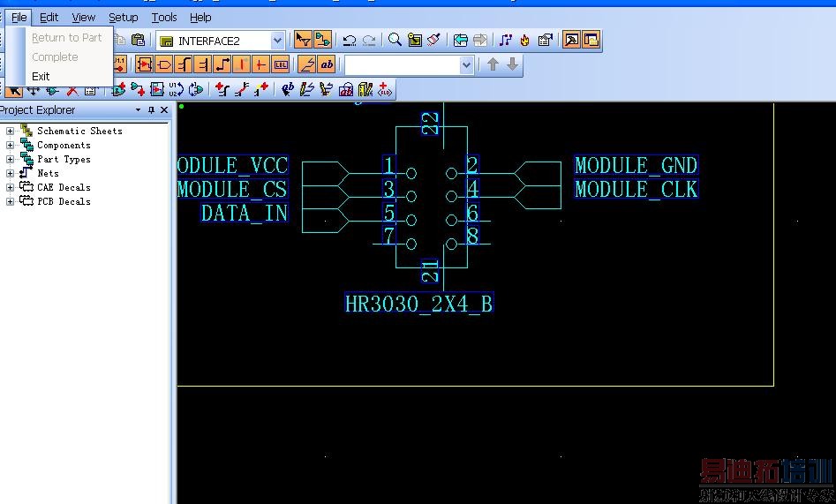The width and height of the screenshot is (836, 504).
Task: Pin the Project Explorer panel
Action: pos(152,109)
